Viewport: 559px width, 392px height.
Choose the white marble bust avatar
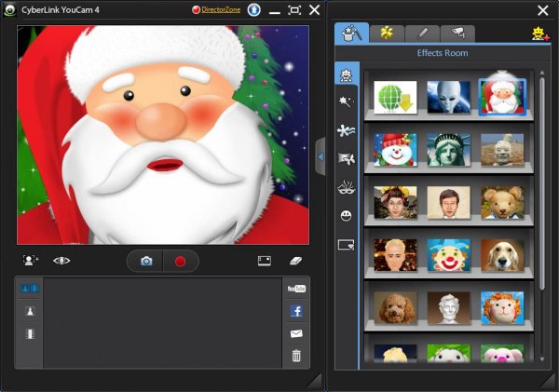[x=448, y=308]
